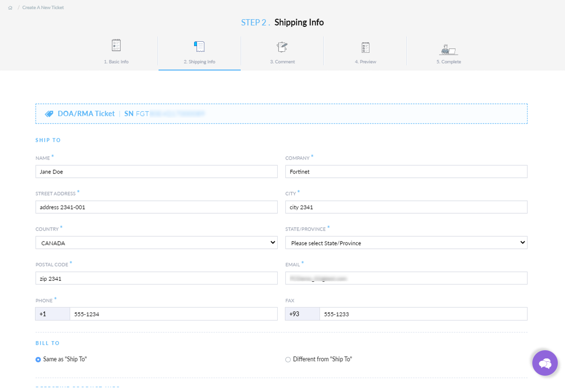This screenshot has height=392, width=565.
Task: Click the Complete step icon
Action: (448, 49)
